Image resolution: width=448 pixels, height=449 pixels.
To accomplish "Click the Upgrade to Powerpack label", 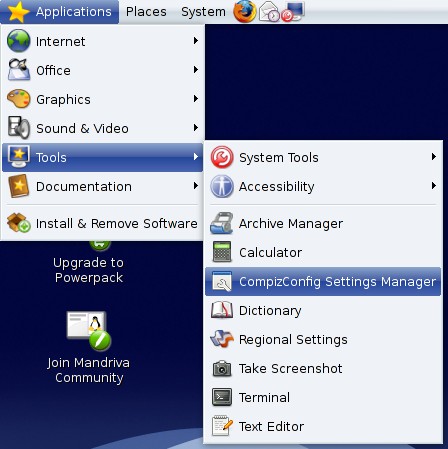I will tap(89, 270).
